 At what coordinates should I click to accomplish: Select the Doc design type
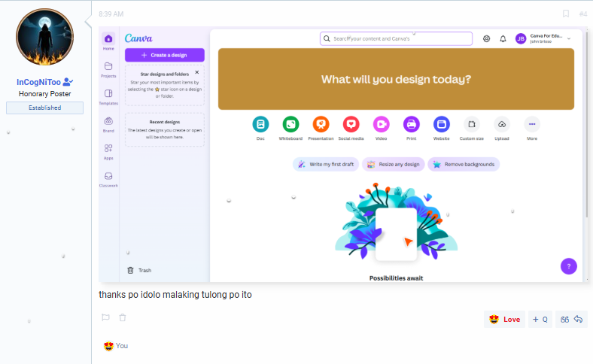pyautogui.click(x=260, y=128)
